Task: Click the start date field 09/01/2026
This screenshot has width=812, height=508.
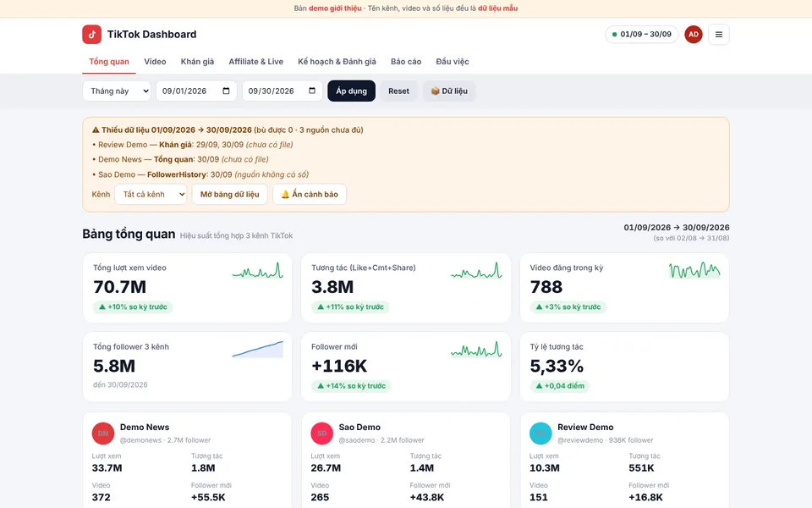Action: 196,91
